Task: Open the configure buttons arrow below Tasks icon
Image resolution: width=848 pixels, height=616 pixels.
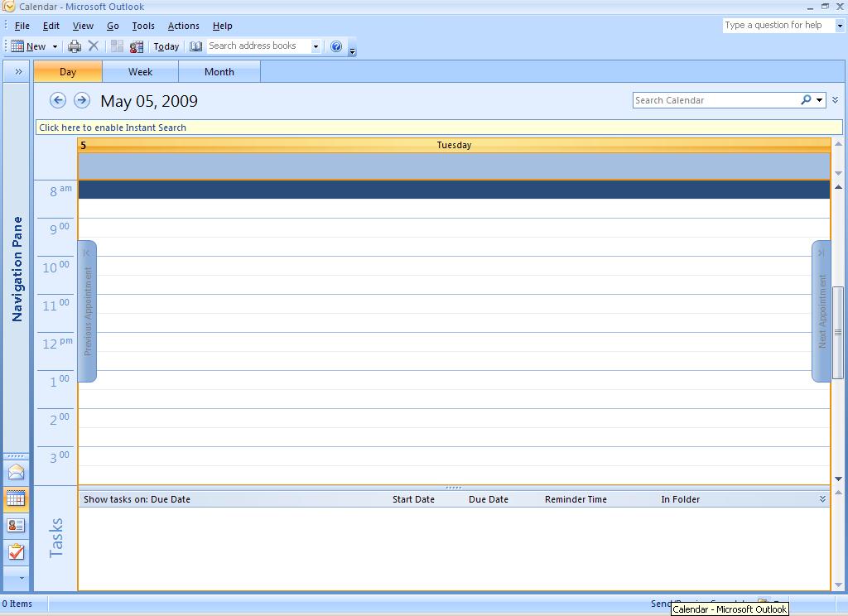Action: [x=22, y=578]
